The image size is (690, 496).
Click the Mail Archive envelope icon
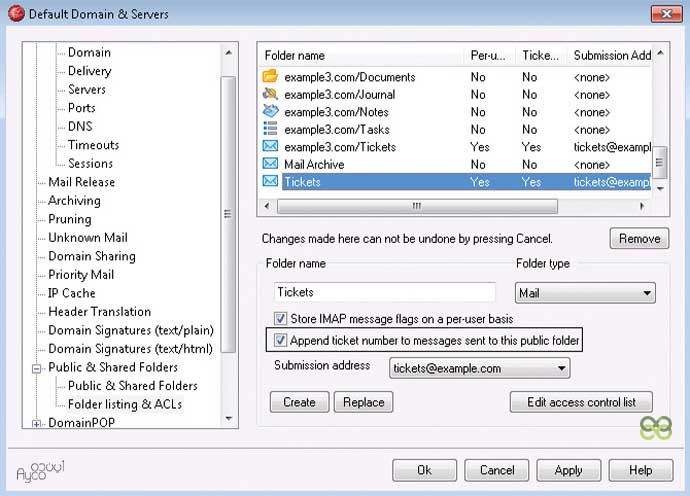269,164
